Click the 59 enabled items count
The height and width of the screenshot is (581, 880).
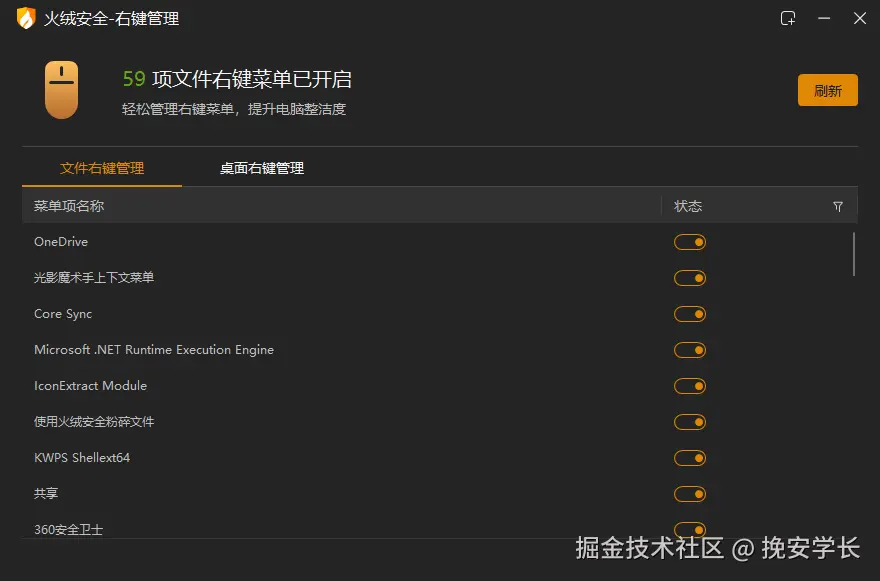click(134, 79)
